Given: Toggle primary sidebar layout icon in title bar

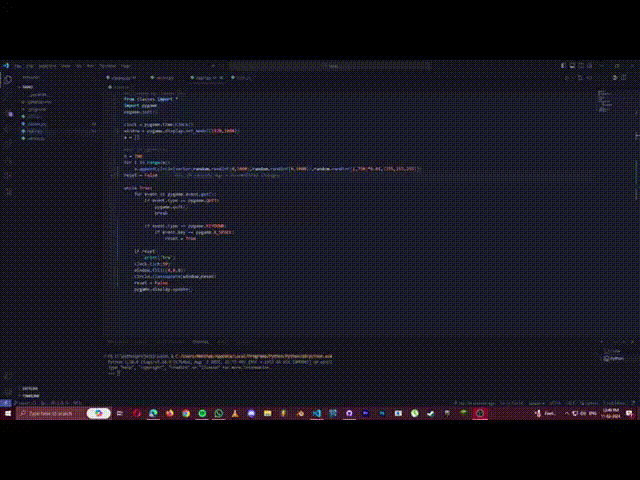Looking at the screenshot, I should (x=563, y=66).
